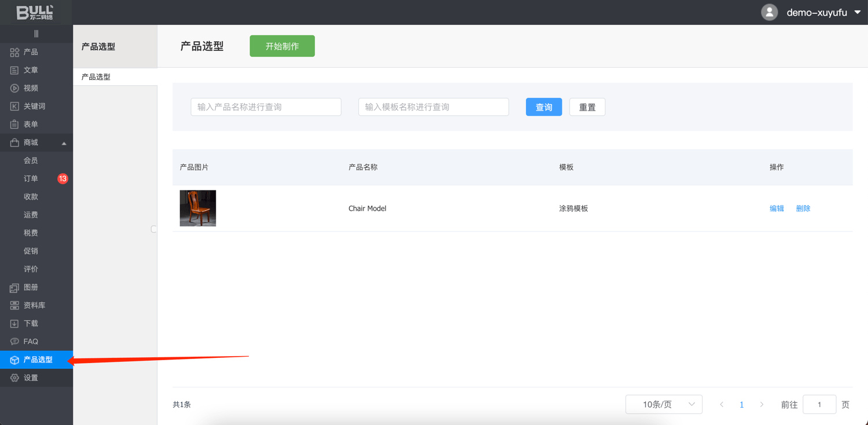Open the 10条/页 page size dropdown
The width and height of the screenshot is (868, 425).
664,404
